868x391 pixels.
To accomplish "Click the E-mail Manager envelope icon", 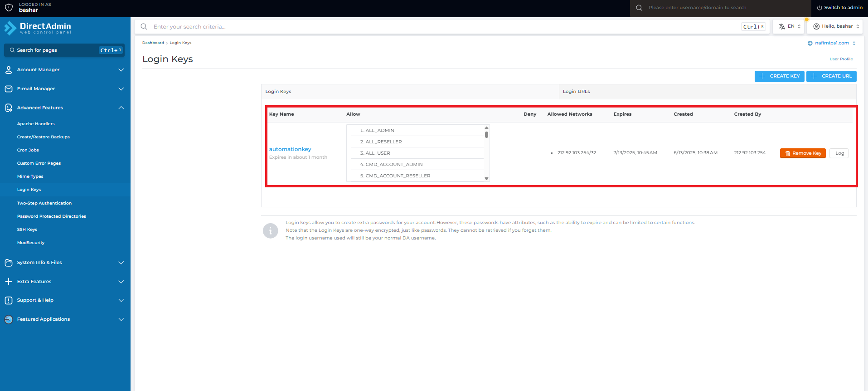I will click(x=9, y=89).
